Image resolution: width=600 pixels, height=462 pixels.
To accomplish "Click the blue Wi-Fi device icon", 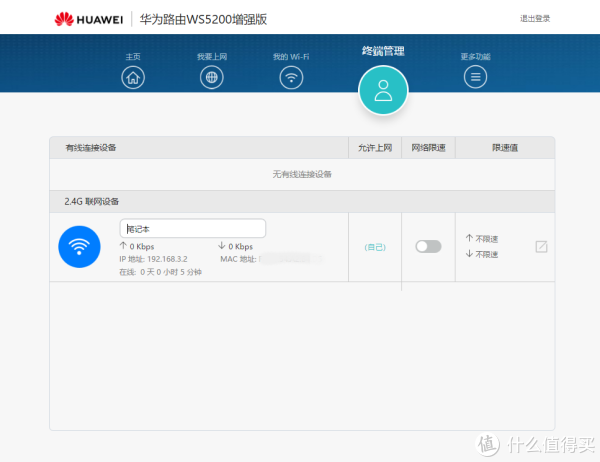I will tap(79, 247).
